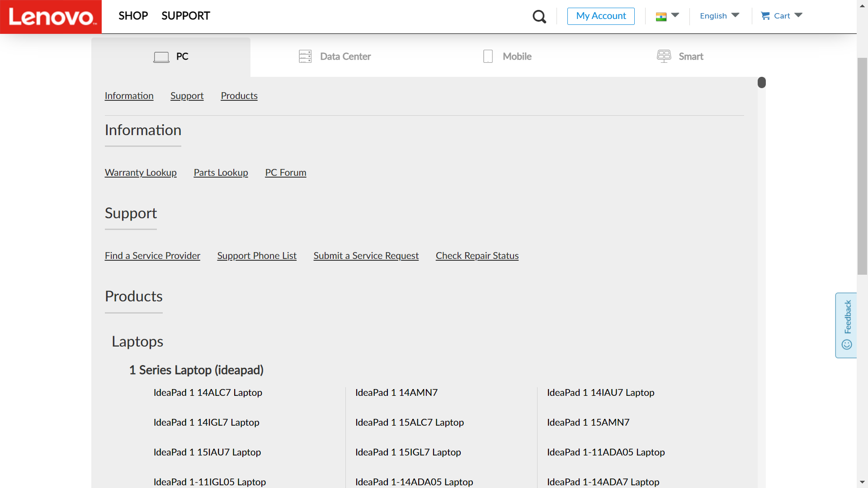This screenshot has width=868, height=488.
Task: Select IdeaPad 1 14AMN7
Action: click(396, 393)
